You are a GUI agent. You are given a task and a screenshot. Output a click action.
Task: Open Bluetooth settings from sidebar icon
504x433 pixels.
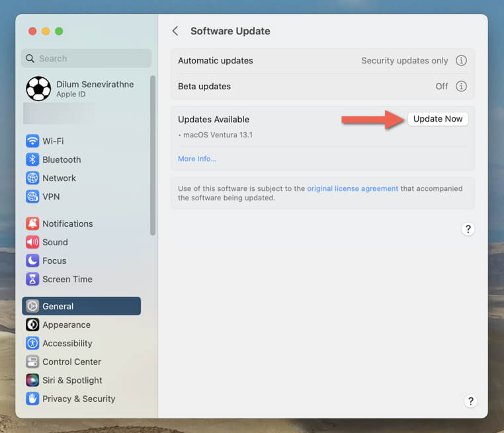coord(32,159)
